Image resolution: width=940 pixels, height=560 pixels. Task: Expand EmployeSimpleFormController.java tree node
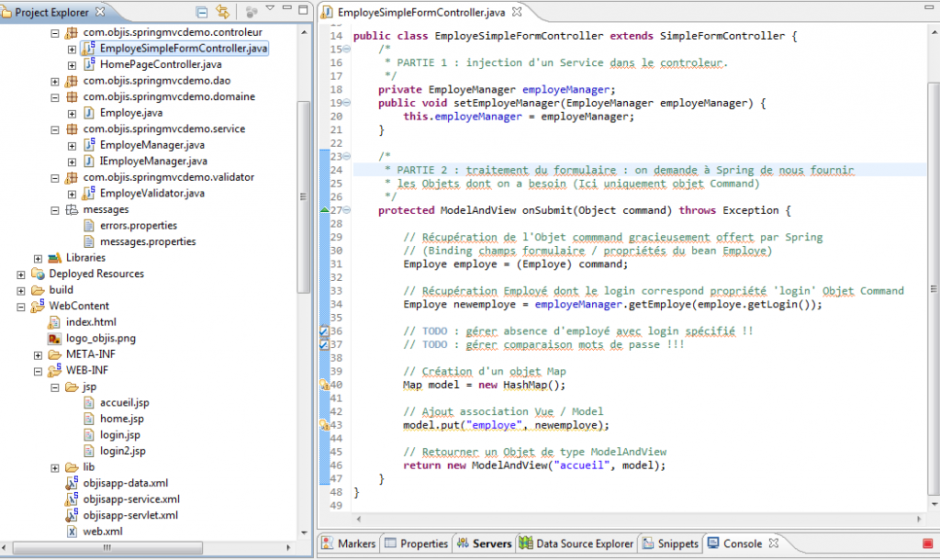pos(72,50)
